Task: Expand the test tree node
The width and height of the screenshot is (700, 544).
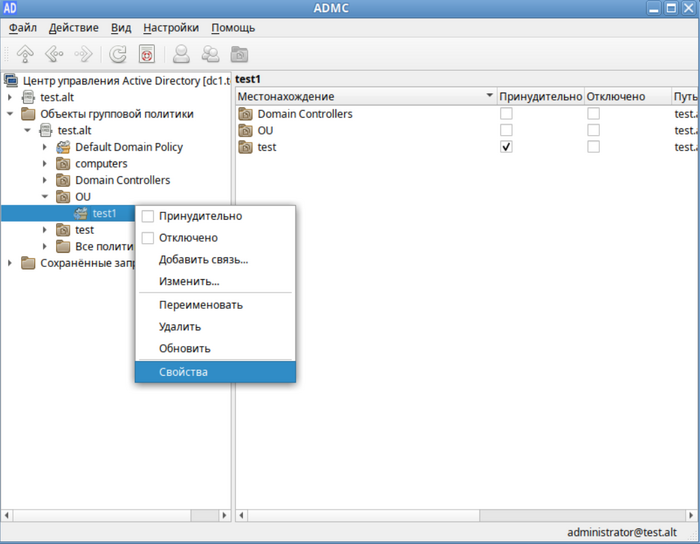Action: click(x=45, y=230)
